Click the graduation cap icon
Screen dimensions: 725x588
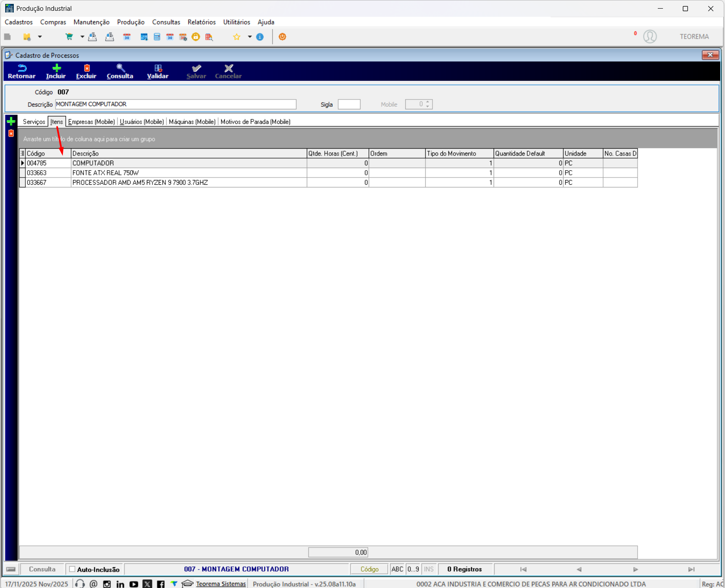187,583
